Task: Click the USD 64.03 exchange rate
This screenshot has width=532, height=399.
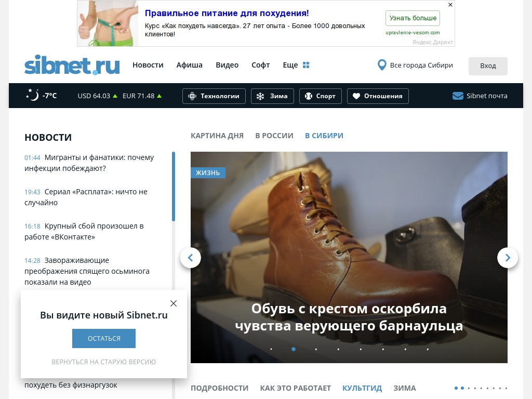Action: coord(94,96)
